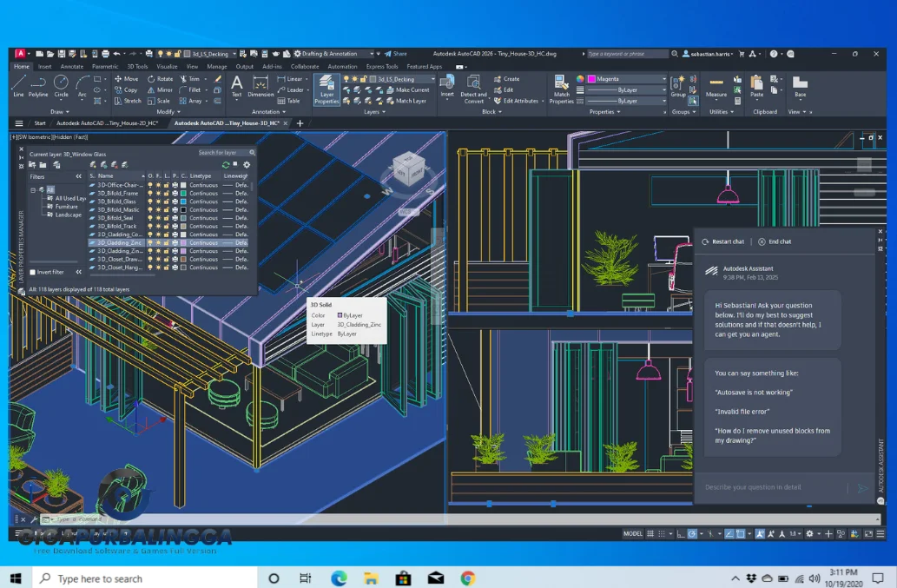Expand the Layers panel flyout

pyautogui.click(x=374, y=112)
